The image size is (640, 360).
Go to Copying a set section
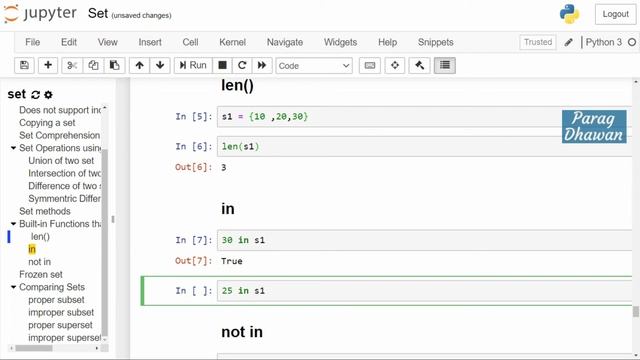[x=47, y=122]
